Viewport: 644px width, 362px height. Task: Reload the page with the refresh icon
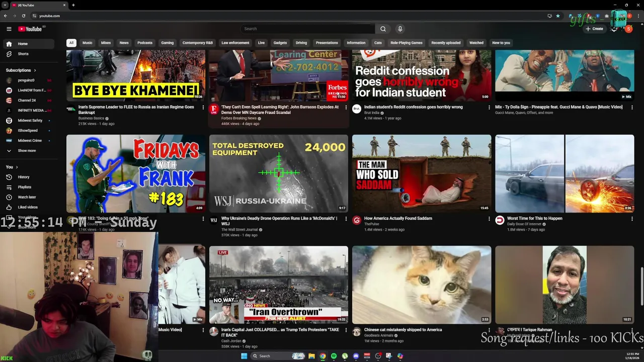coord(23,16)
